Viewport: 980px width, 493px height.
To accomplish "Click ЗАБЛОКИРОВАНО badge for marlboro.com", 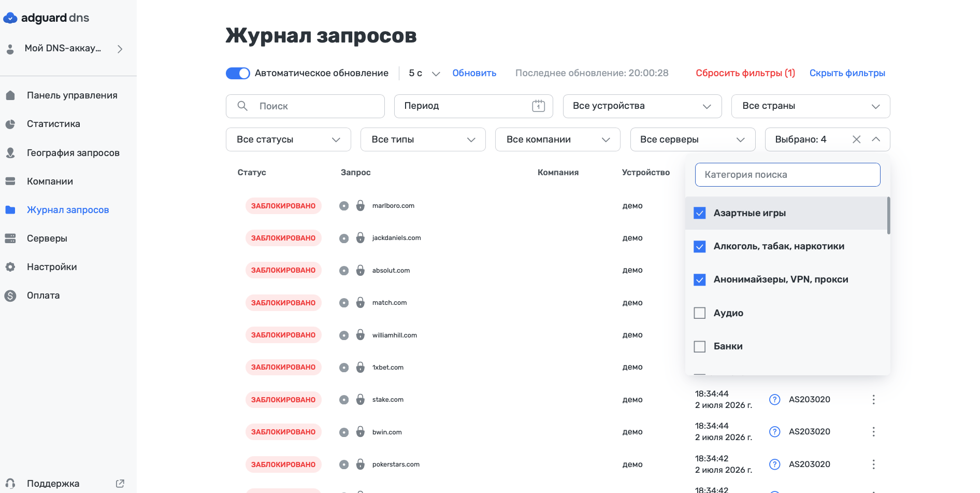I will tap(283, 206).
